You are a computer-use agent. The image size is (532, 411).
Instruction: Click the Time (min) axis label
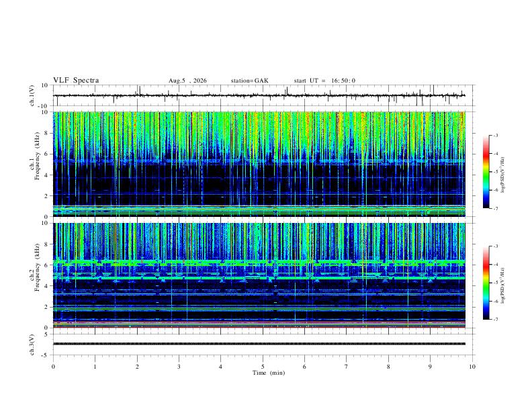[269, 373]
